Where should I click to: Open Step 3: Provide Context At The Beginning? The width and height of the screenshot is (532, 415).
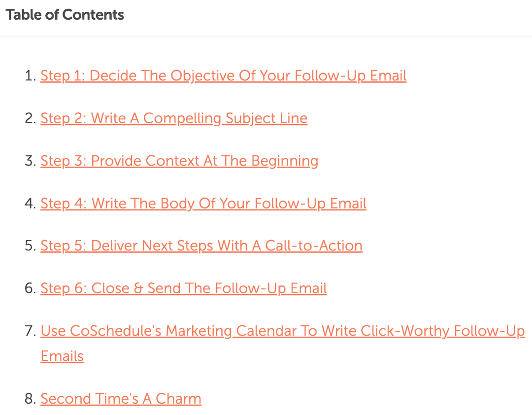179,161
